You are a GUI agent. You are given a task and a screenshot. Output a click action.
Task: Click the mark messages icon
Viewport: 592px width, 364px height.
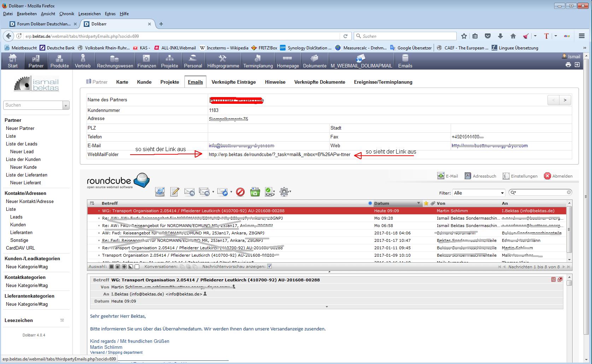(x=270, y=192)
